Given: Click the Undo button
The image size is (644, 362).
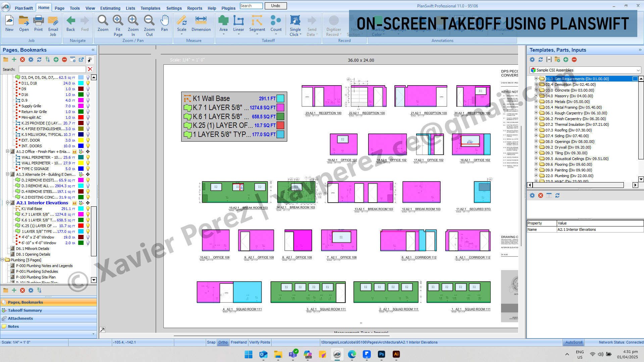Looking at the screenshot, I should click(276, 6).
